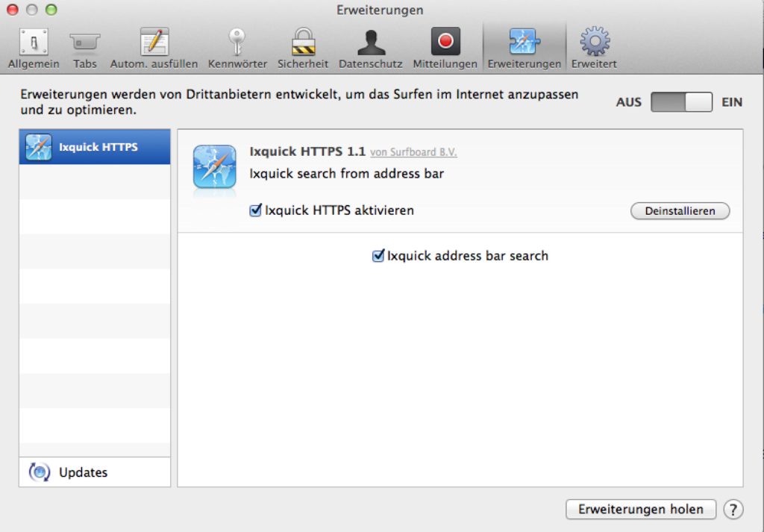Select the Erweiterungen toolbar pane
Viewport: 764px width, 532px height.
(x=525, y=48)
